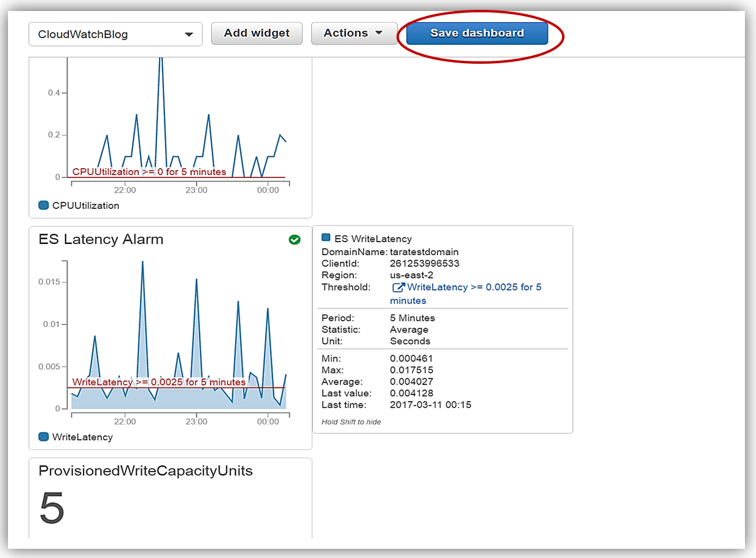Image resolution: width=756 pixels, height=558 pixels.
Task: Click the external link icon beside Threshold
Action: tap(398, 287)
